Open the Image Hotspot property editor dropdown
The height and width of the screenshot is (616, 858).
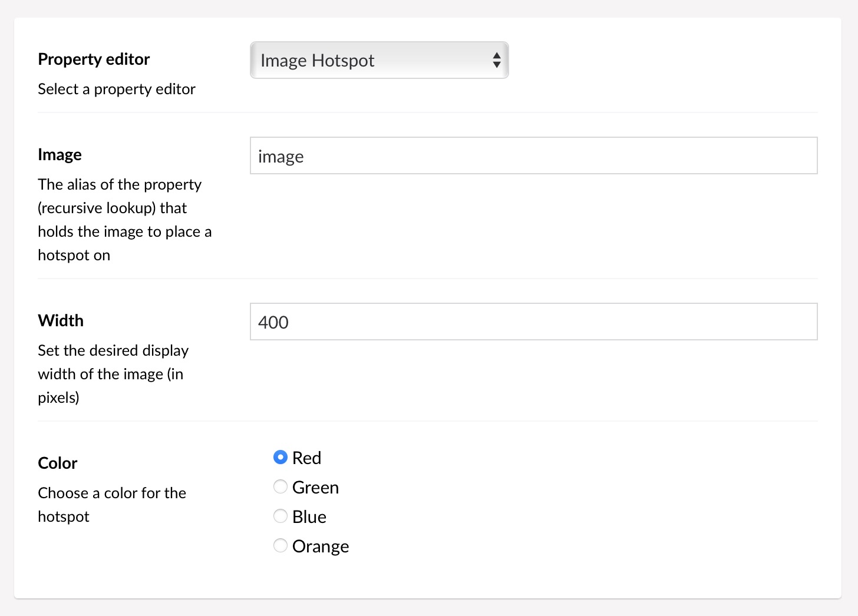pos(379,60)
